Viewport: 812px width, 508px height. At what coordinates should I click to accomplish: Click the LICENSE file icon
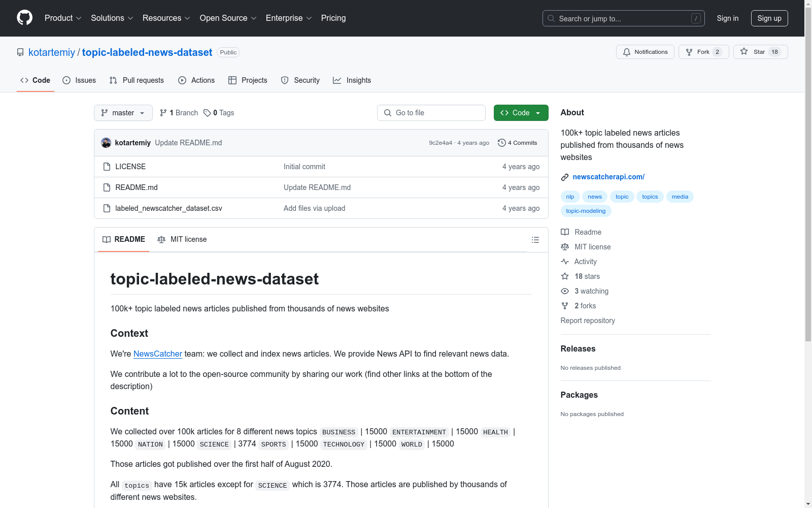[107, 167]
